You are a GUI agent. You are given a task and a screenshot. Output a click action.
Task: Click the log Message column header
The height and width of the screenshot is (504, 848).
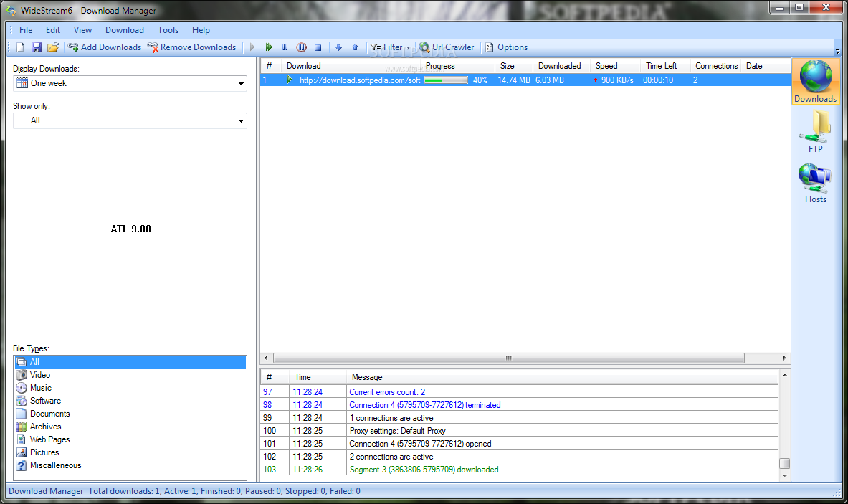click(x=562, y=377)
